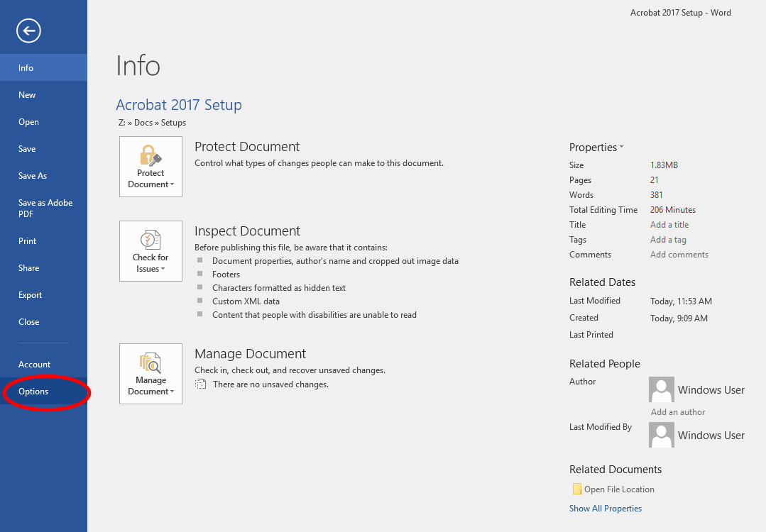Click the Add an author field

coord(677,412)
